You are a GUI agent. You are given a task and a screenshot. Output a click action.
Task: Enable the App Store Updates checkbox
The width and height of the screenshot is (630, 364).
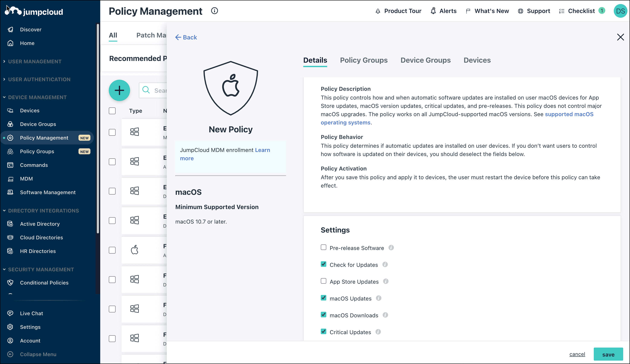(324, 281)
